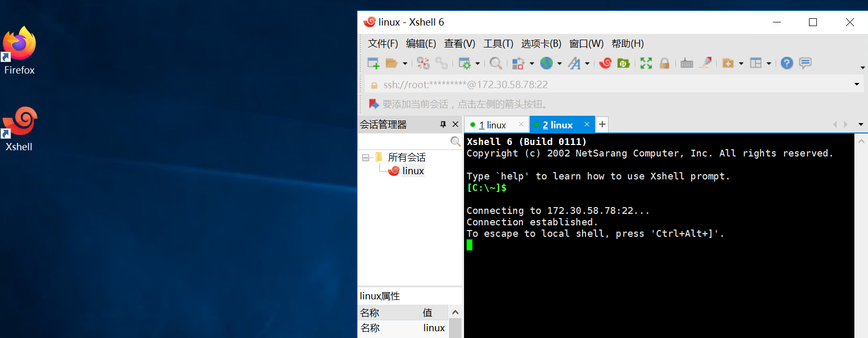Click the red bookmark arrow to add session
868x338 pixels.
click(374, 104)
